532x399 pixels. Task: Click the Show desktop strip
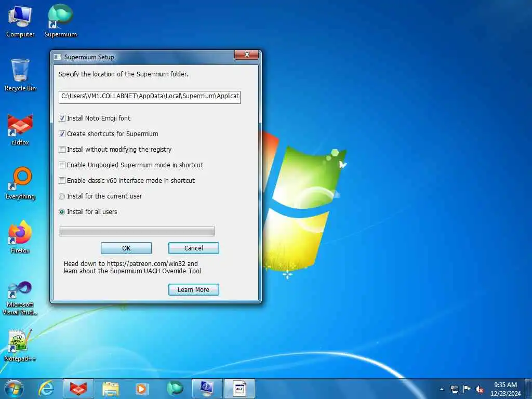click(528, 389)
